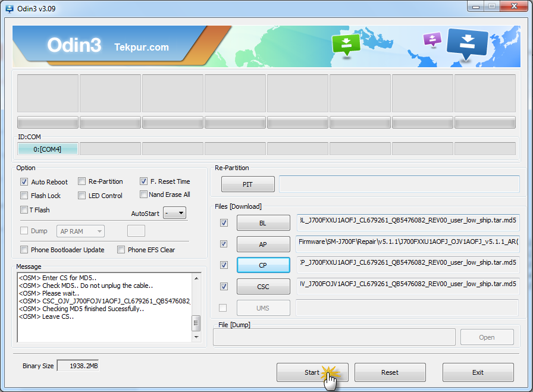Click the empty field next to AP RAM
The image size is (533, 392).
click(x=136, y=231)
